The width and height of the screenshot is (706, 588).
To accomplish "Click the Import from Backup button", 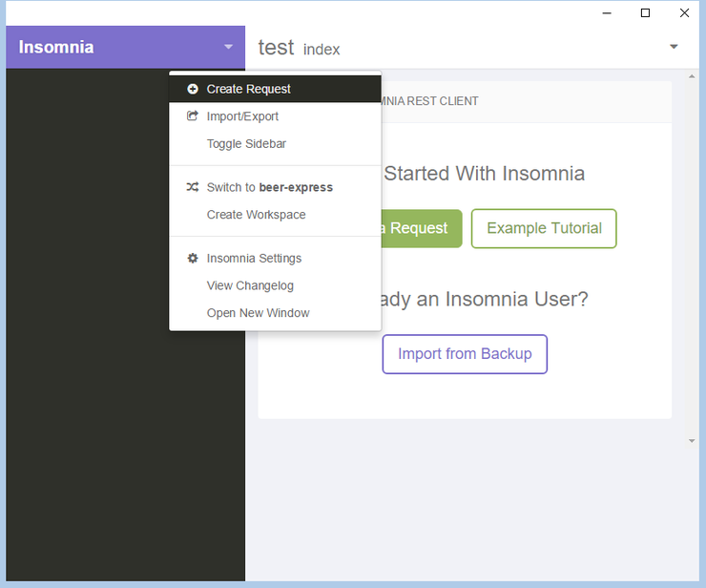I will [x=465, y=354].
